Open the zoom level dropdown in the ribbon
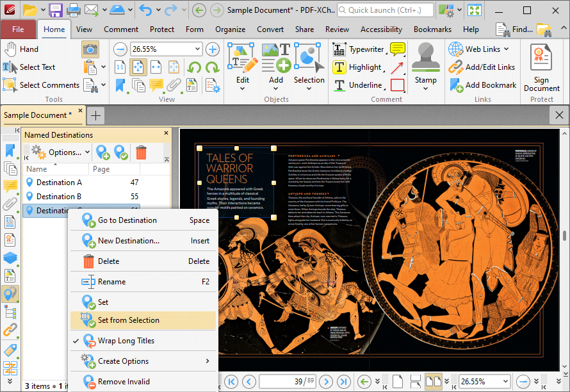 coord(197,49)
